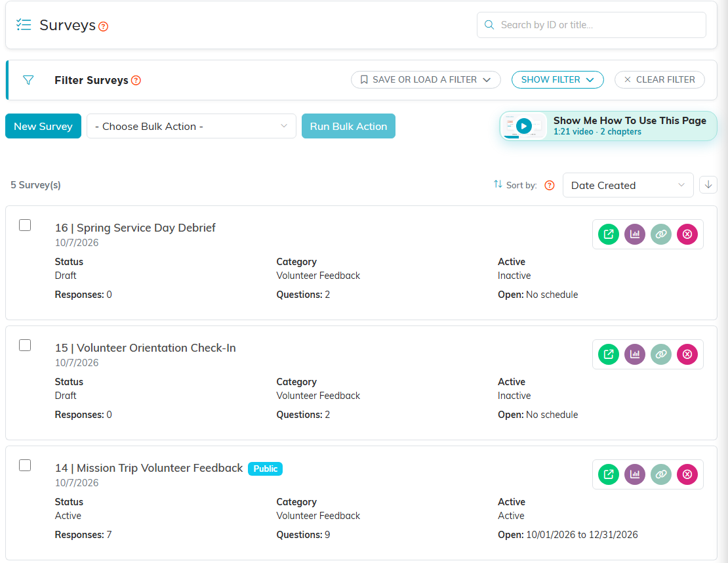Click the Surveys checklist icon
Image resolution: width=728 pixels, height=563 pixels.
24,25
